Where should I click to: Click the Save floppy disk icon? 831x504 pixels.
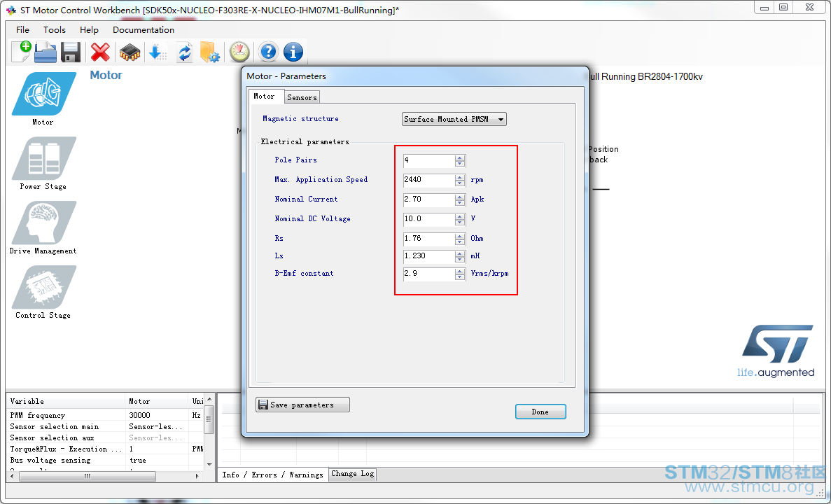(x=71, y=52)
